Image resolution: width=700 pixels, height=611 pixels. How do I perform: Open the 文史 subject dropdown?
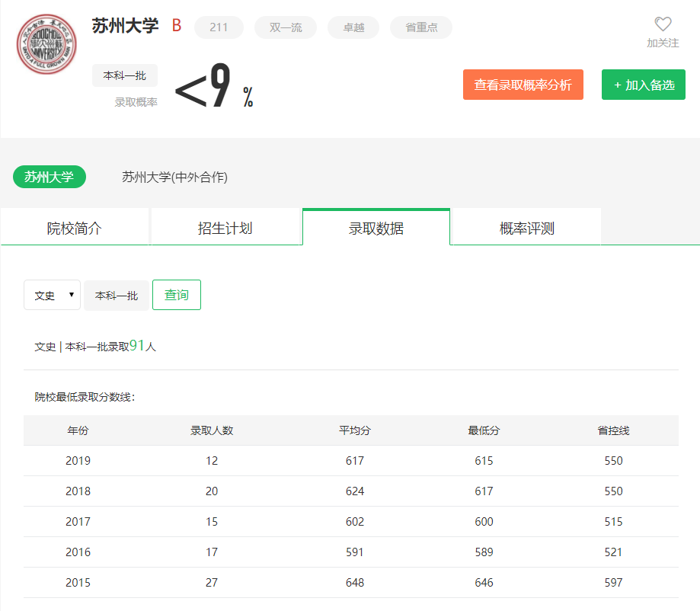tap(53, 295)
